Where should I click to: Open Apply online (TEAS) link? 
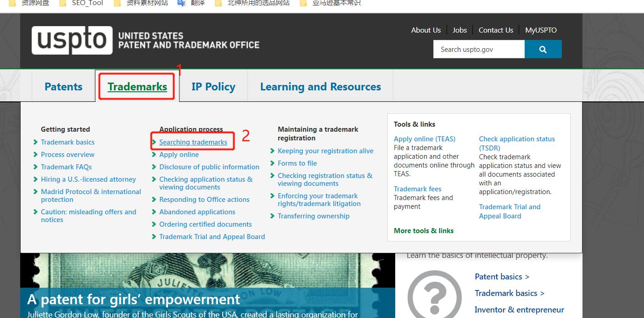(x=425, y=139)
